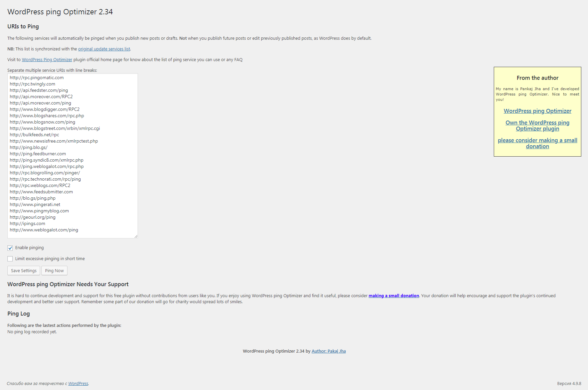Click please consider making a small donation link
588x390 pixels.
tap(538, 143)
